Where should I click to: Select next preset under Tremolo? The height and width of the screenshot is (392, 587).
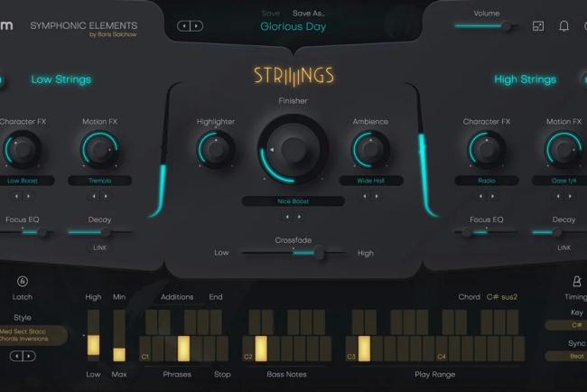click(106, 196)
